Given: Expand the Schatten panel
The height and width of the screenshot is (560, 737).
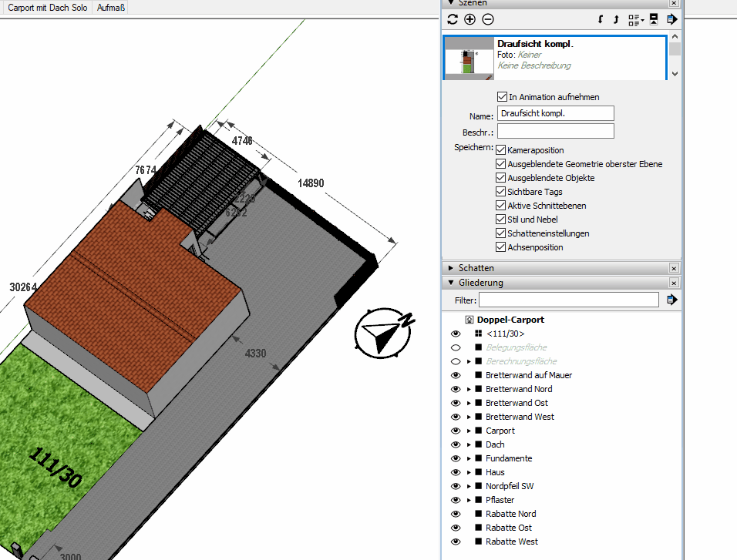Looking at the screenshot, I should pyautogui.click(x=451, y=268).
